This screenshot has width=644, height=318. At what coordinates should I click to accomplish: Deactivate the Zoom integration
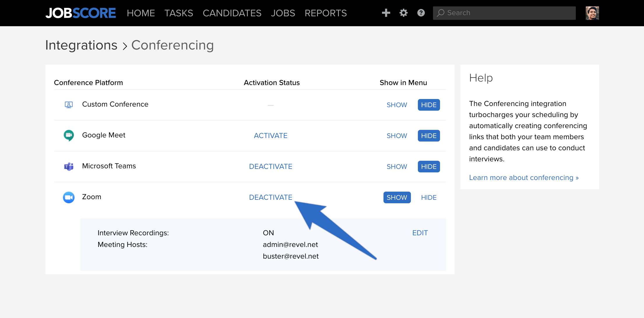tap(270, 197)
